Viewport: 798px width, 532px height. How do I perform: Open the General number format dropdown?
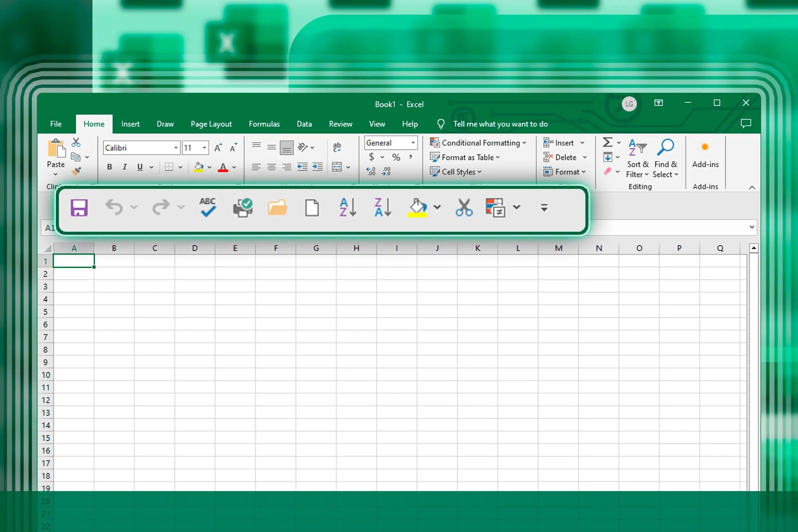pos(413,143)
